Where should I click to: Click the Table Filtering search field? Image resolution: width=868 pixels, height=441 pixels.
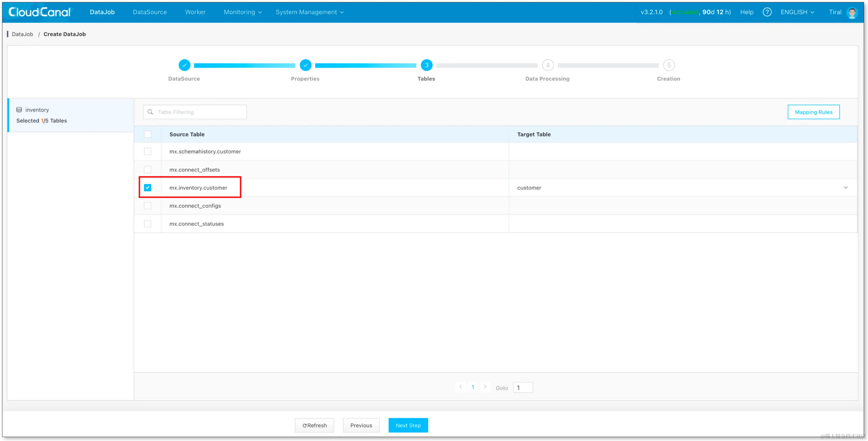pos(199,112)
